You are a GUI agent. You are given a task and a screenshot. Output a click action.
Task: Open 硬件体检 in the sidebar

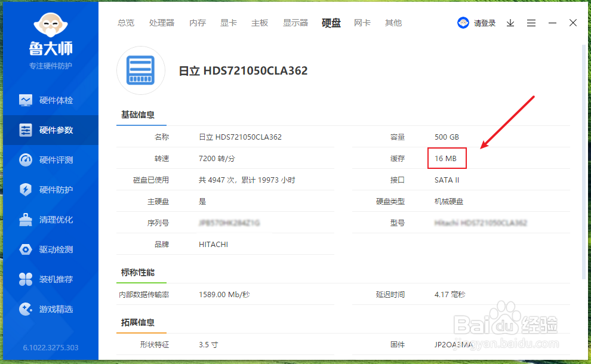(51, 100)
